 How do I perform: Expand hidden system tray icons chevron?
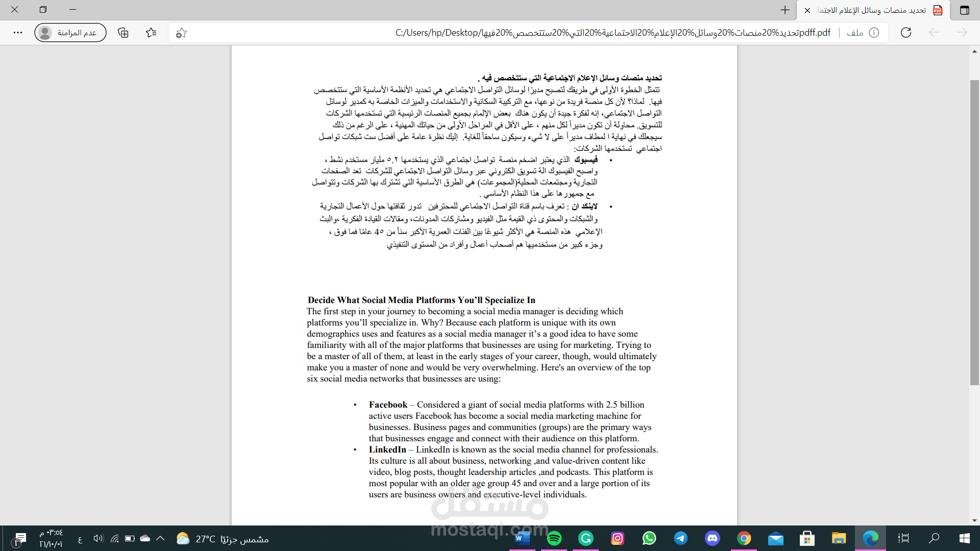[x=160, y=538]
